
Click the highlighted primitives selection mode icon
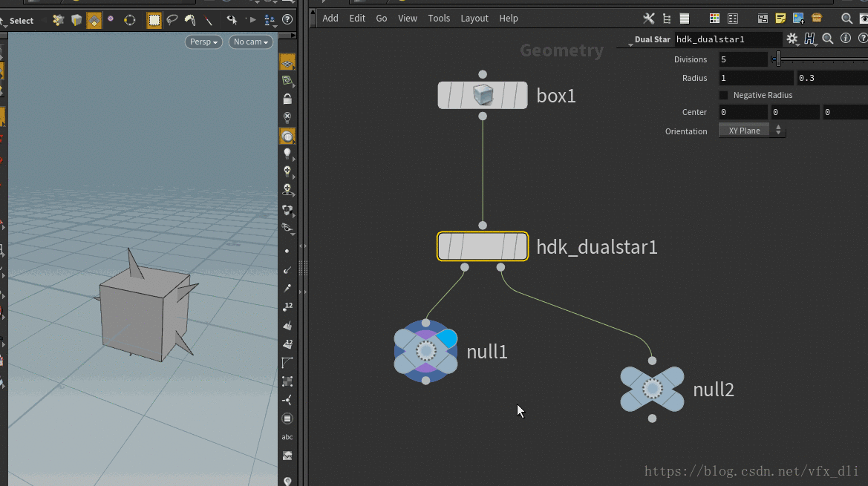pos(94,21)
